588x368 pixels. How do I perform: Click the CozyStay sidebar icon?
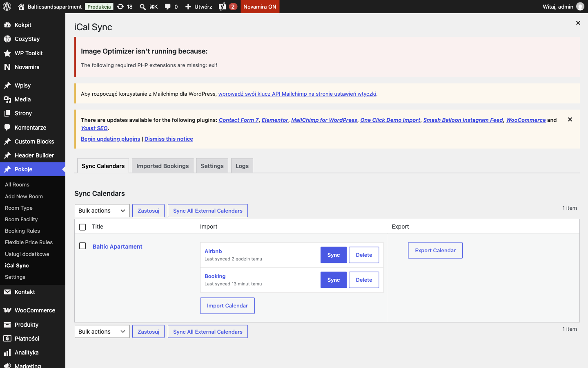point(7,39)
